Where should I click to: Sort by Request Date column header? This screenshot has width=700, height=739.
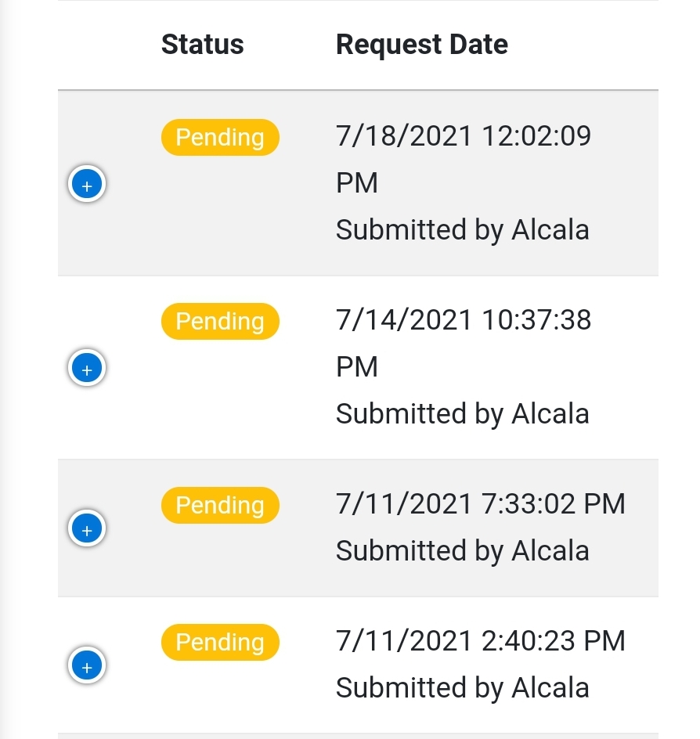pos(422,45)
